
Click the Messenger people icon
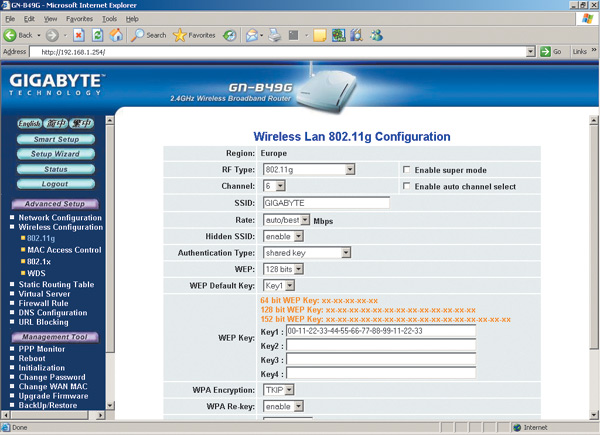377,35
